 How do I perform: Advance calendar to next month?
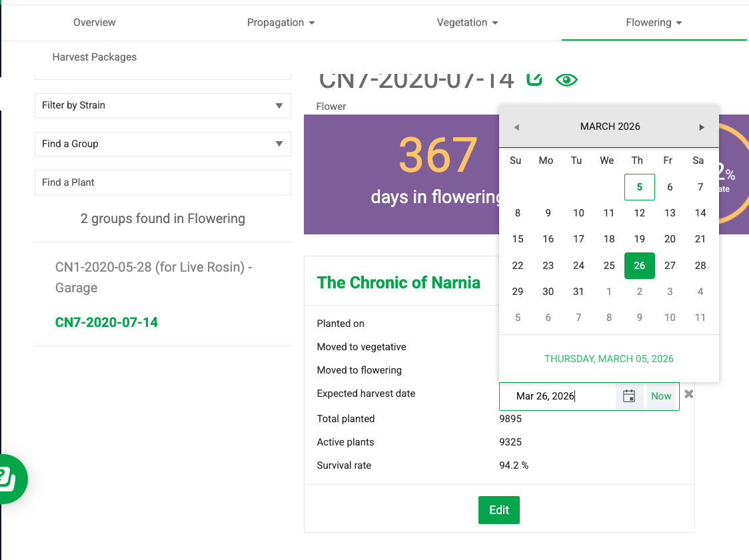coord(702,127)
